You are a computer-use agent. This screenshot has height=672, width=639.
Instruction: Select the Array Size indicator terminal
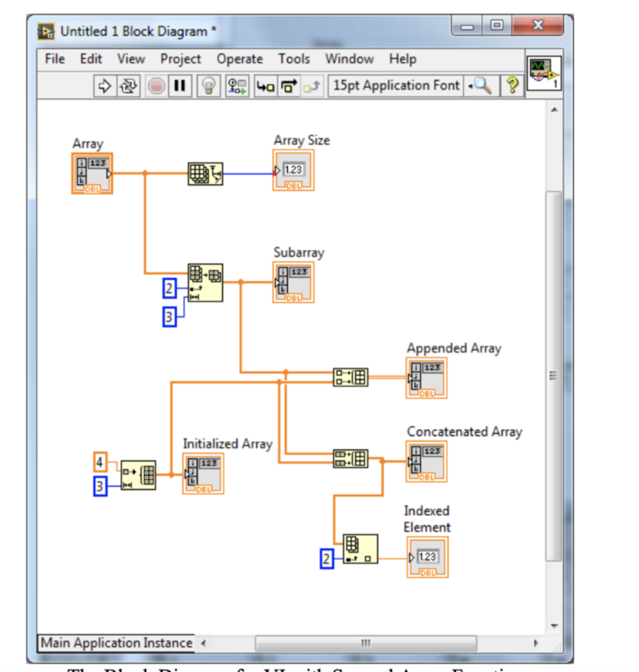pyautogui.click(x=293, y=170)
